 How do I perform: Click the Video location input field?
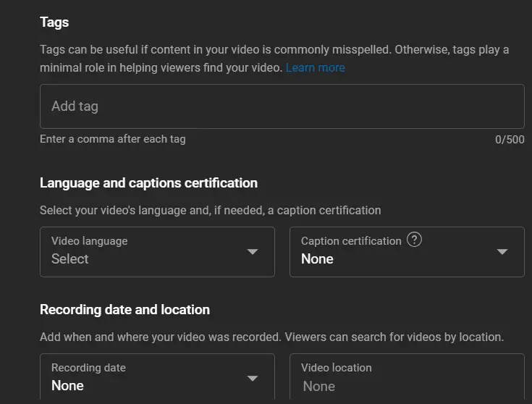(x=407, y=386)
